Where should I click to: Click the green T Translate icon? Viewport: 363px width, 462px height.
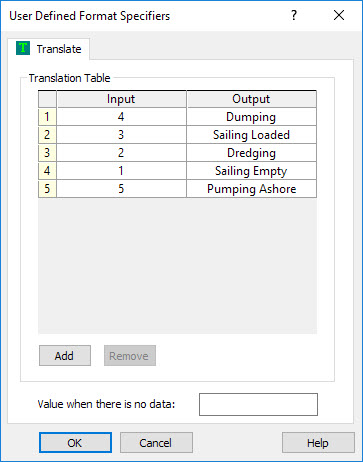(23, 48)
